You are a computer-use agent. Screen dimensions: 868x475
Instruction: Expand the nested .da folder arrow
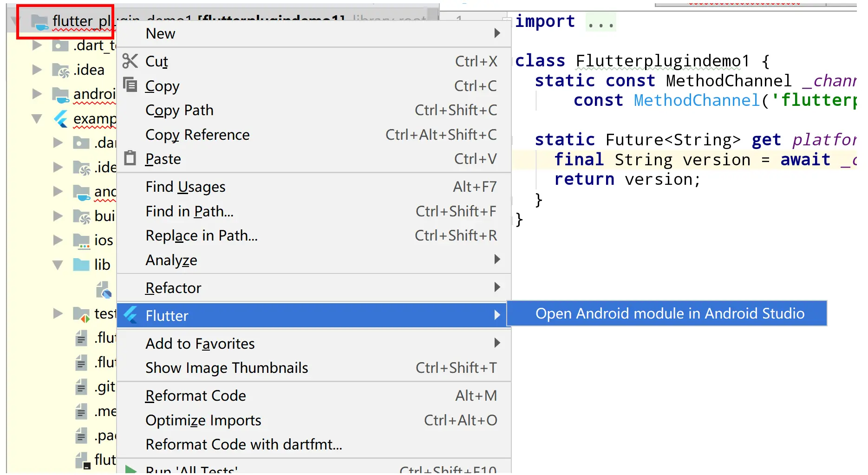tap(58, 143)
